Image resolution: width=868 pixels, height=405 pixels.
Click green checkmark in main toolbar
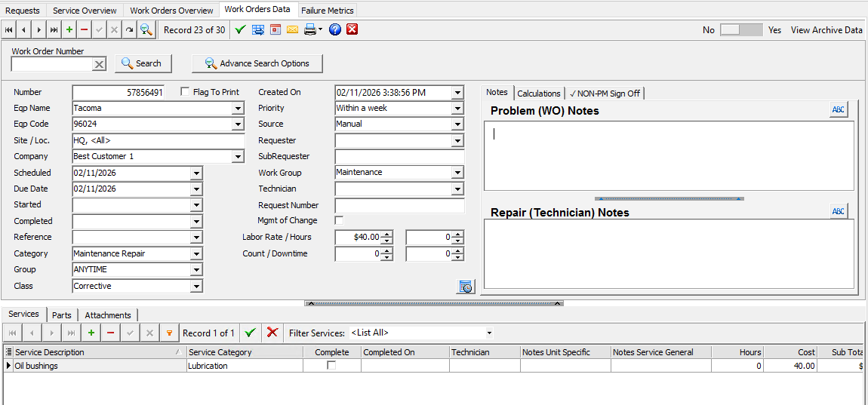pyautogui.click(x=240, y=30)
